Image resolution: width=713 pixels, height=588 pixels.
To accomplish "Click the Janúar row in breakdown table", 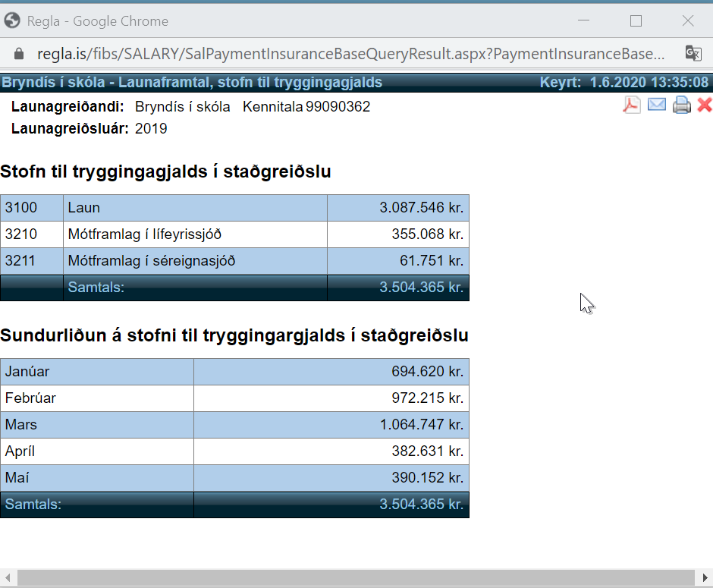I will 96,372.
